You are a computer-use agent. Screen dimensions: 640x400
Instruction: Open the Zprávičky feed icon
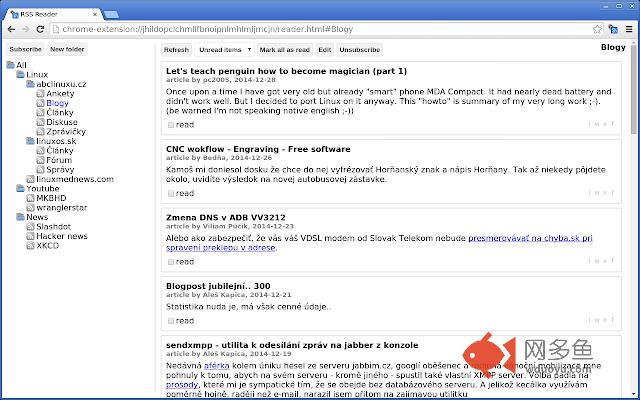(x=40, y=131)
